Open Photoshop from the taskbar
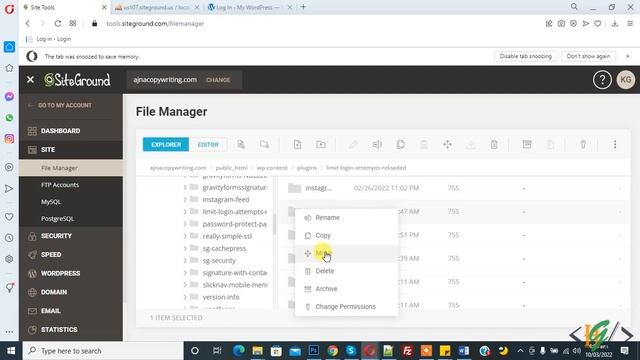The height and width of the screenshot is (360, 640). (314, 351)
